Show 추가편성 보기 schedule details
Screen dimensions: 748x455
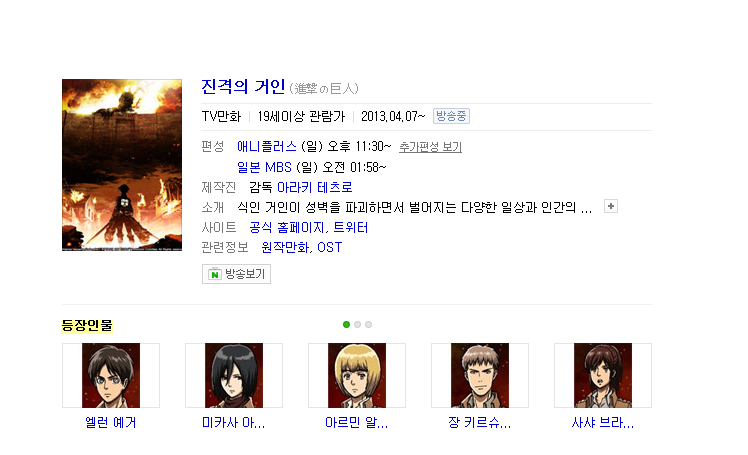(430, 147)
